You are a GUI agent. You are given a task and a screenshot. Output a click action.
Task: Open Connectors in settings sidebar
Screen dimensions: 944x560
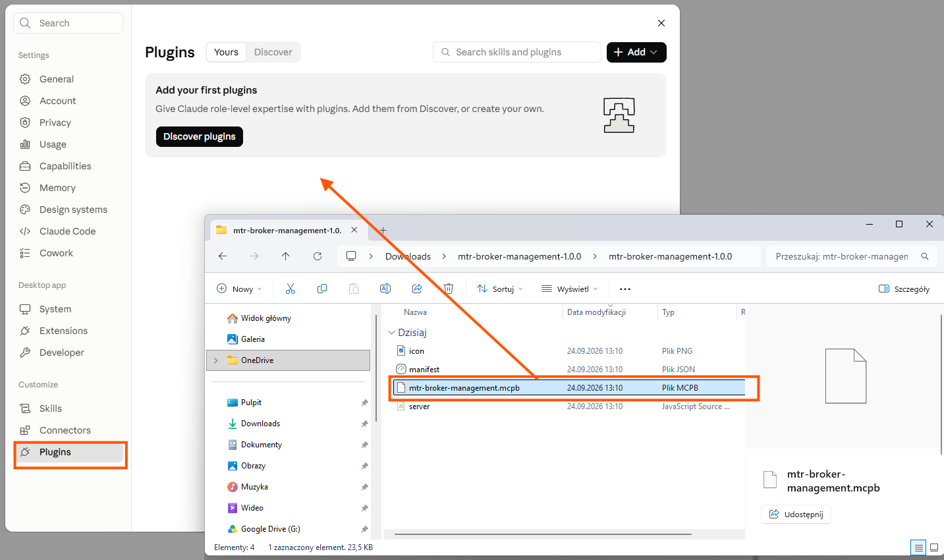(65, 430)
